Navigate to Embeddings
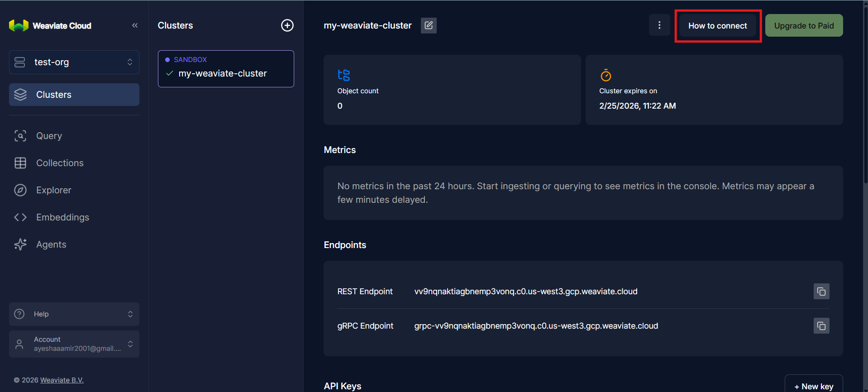The image size is (868, 392). click(x=62, y=217)
